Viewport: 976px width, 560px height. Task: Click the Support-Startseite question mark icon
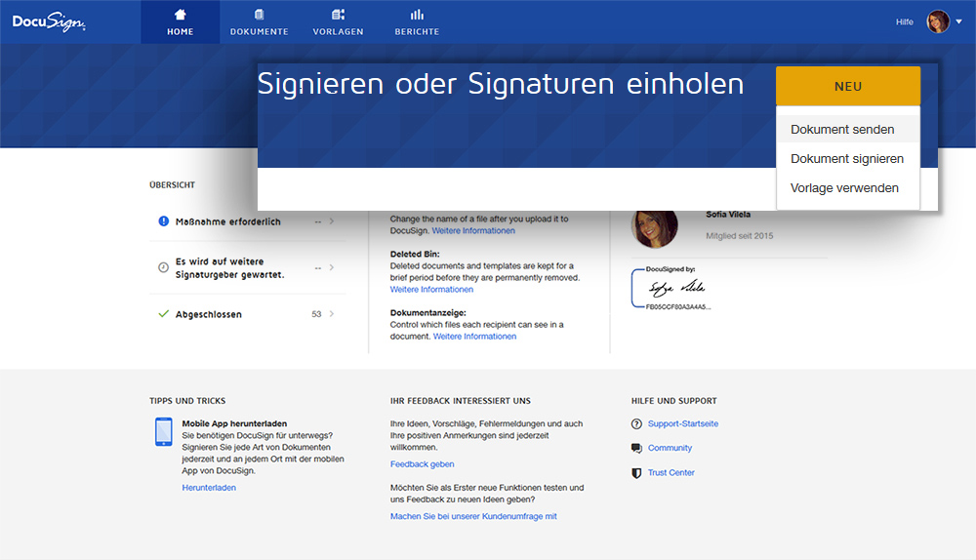click(637, 423)
